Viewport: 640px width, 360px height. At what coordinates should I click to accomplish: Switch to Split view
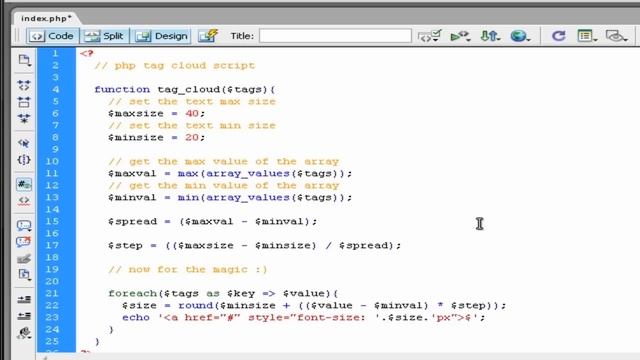point(104,36)
